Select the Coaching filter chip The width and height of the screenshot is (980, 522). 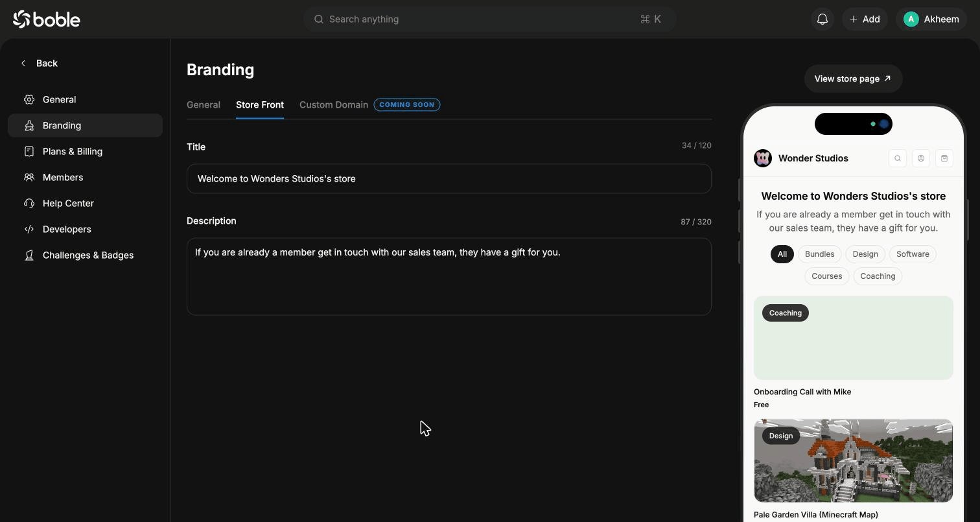click(878, 276)
